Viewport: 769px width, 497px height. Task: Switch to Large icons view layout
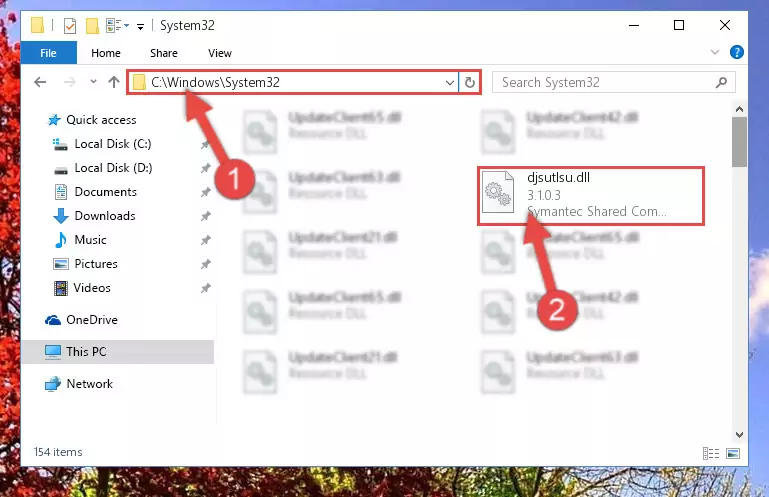coord(733,453)
